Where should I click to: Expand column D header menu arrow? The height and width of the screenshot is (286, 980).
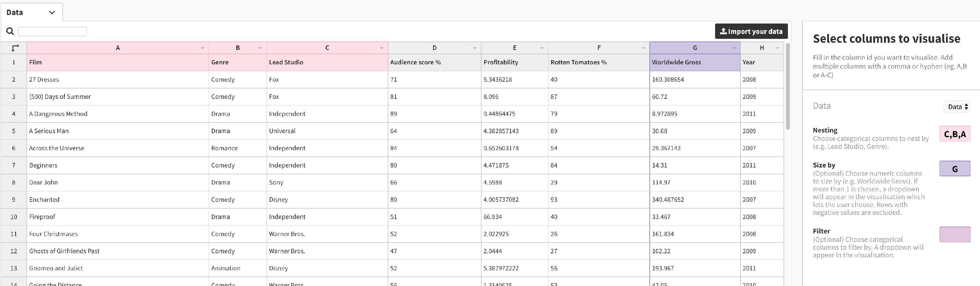[x=474, y=48]
